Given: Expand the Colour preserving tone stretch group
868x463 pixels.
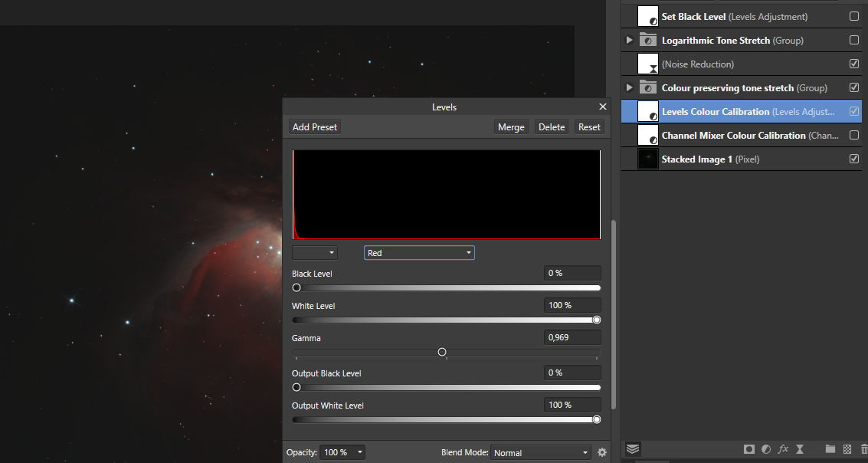Looking at the screenshot, I should click(x=629, y=87).
